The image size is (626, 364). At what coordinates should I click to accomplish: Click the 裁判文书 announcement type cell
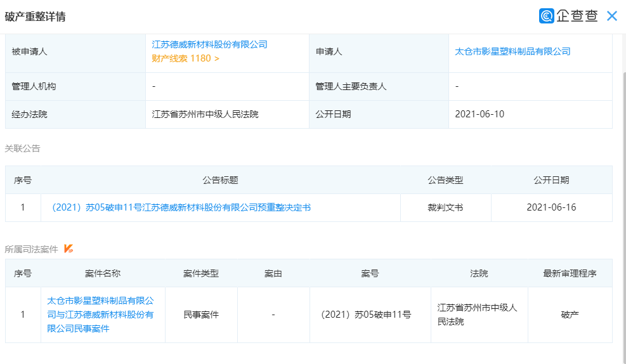(x=445, y=207)
